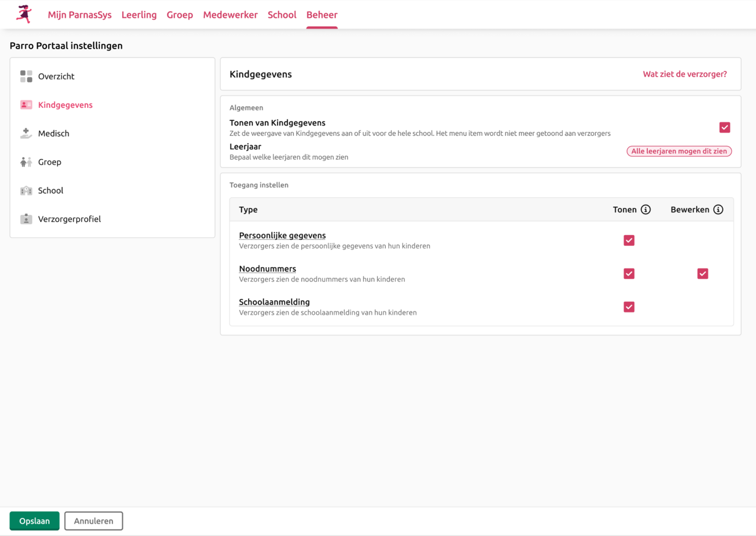Open the 'Wat ziet de verzorger?' link
This screenshot has width=756, height=536.
coord(685,74)
